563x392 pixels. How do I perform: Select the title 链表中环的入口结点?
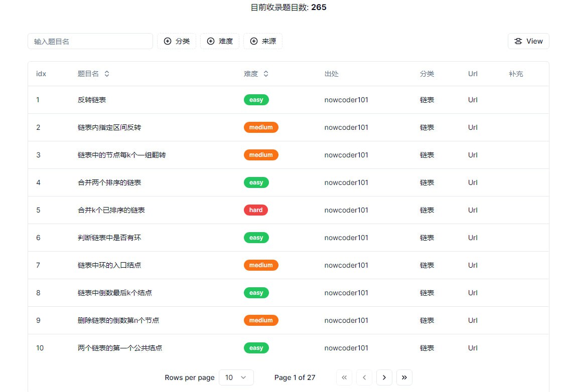(x=109, y=265)
